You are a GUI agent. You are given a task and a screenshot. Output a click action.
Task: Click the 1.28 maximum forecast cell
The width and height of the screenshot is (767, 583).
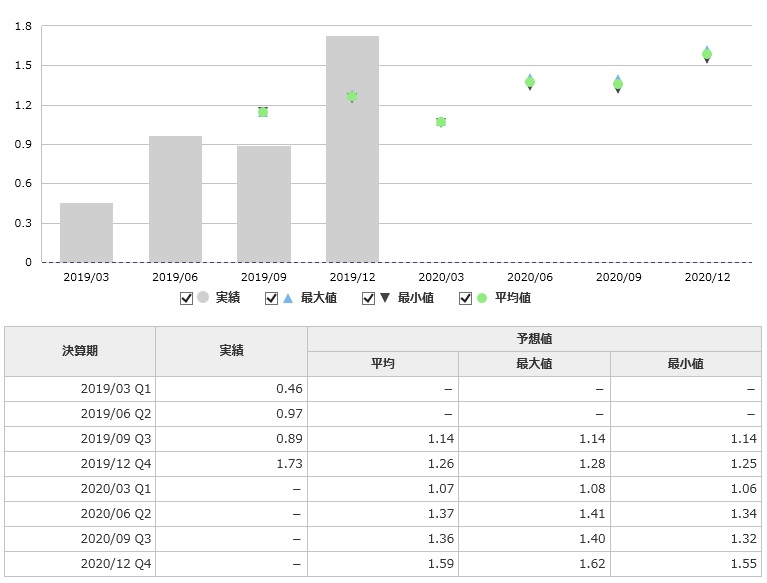tap(534, 464)
